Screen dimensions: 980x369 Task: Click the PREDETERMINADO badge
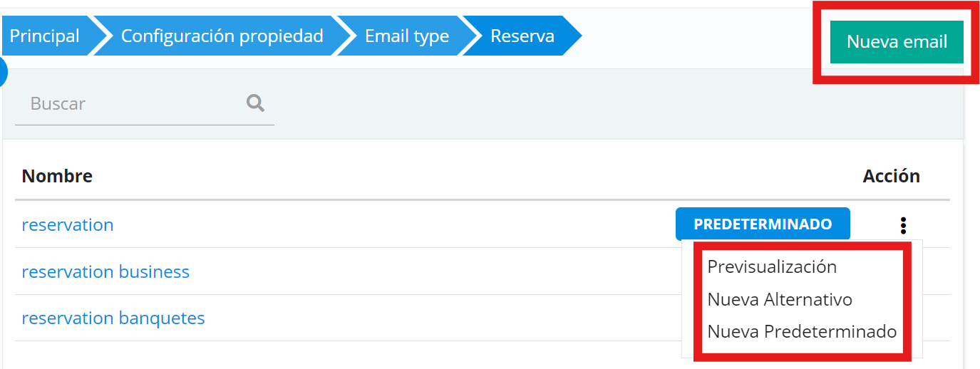pyautogui.click(x=763, y=224)
